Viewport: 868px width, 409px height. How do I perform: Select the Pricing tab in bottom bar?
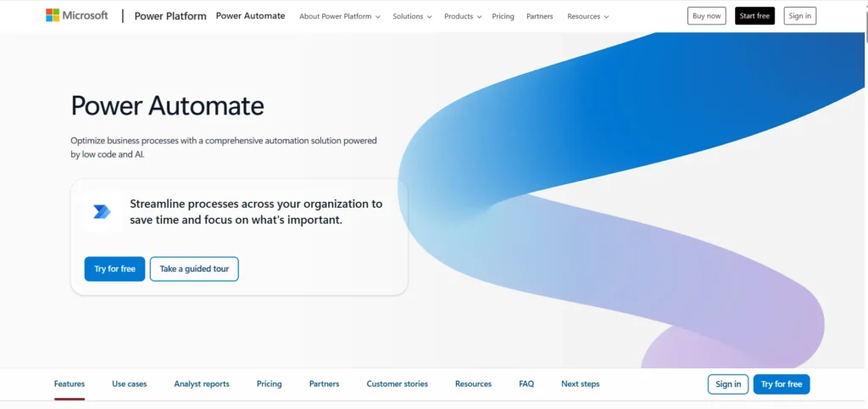click(269, 384)
